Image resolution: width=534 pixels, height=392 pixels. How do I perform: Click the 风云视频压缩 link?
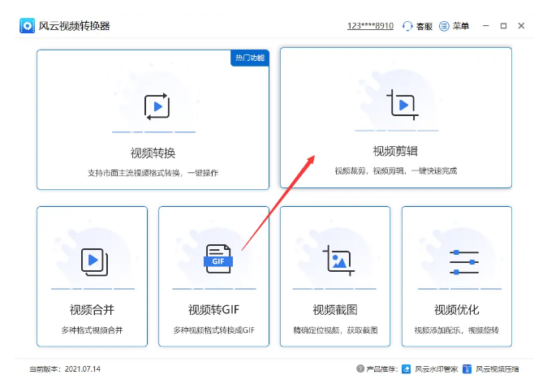tap(497, 368)
